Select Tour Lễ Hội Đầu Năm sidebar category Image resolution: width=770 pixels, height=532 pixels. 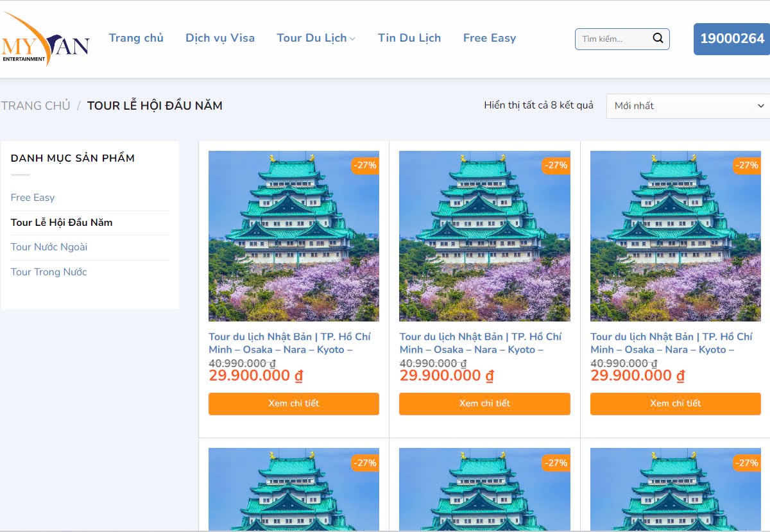click(x=62, y=223)
